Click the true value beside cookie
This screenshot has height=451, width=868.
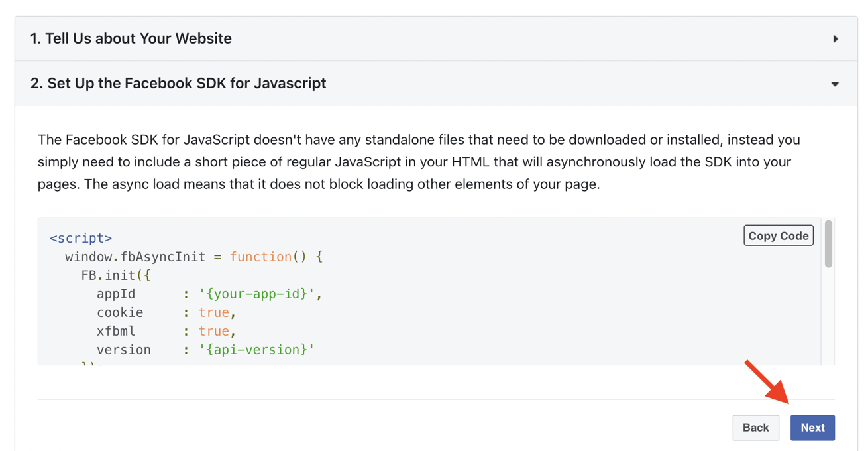tap(213, 312)
